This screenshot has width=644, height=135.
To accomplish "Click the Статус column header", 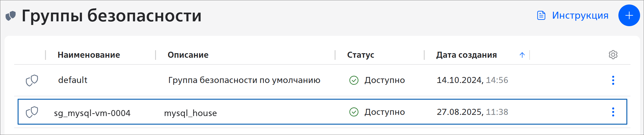I will [361, 55].
